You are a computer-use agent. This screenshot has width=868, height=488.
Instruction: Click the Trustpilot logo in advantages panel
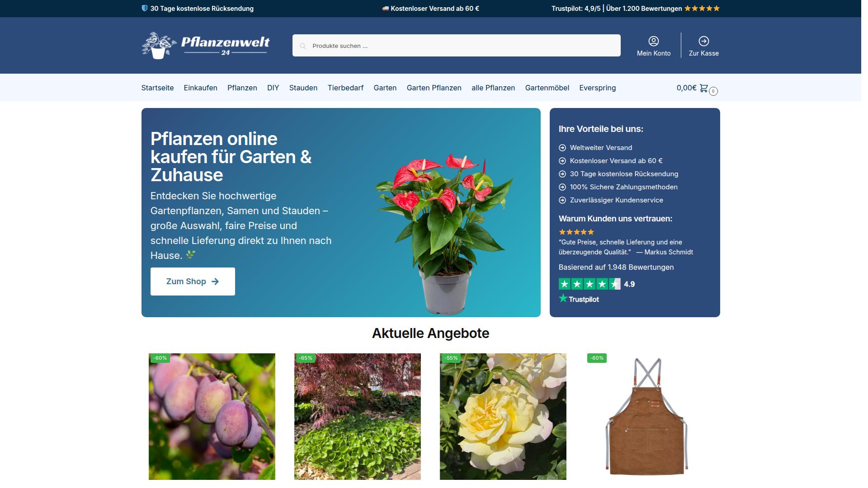(x=579, y=299)
